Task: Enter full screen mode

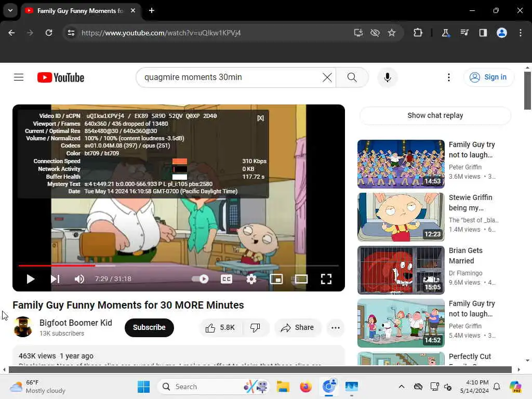Action: (326, 279)
